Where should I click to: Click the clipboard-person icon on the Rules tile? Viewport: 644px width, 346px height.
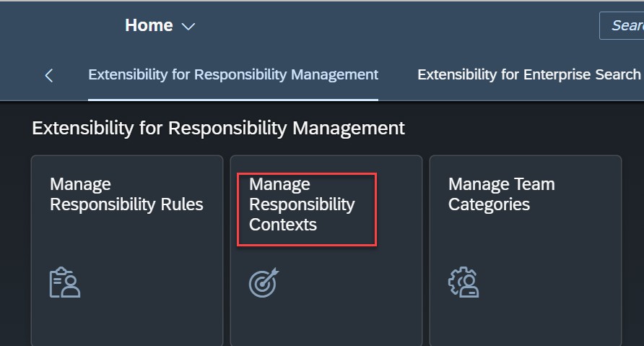click(x=65, y=282)
